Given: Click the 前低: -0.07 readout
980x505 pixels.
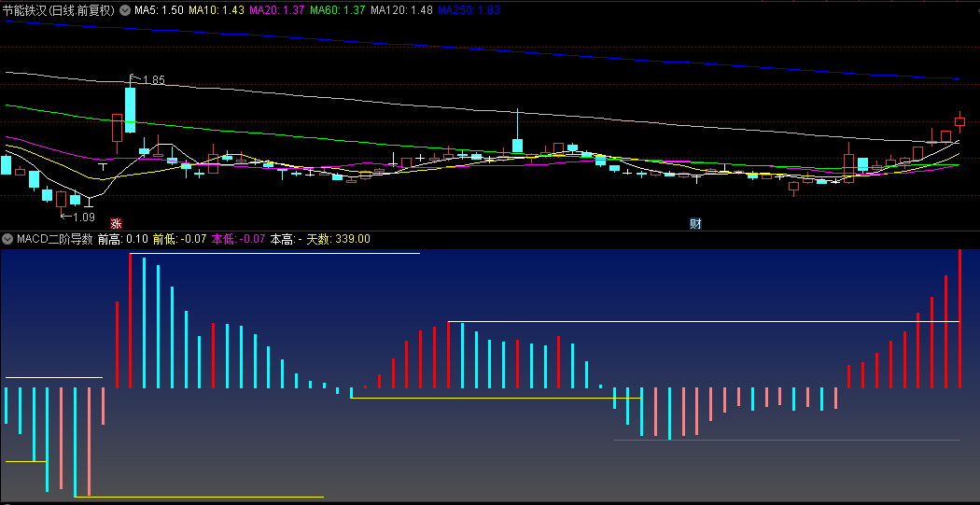Looking at the screenshot, I should coord(180,239).
